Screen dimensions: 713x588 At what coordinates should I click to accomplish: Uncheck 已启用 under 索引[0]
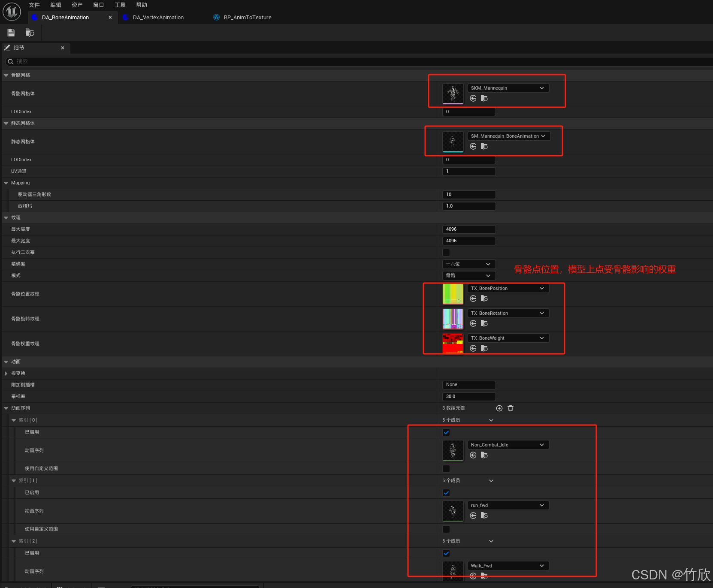[446, 432]
